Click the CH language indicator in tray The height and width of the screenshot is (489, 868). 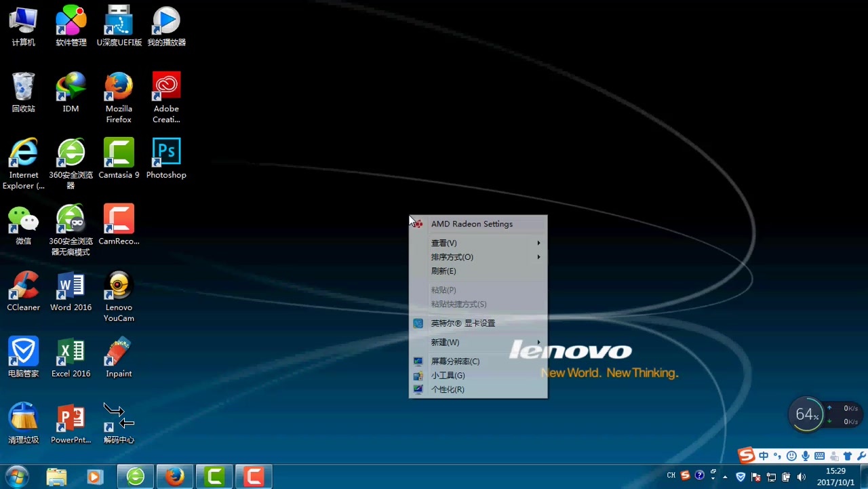coord(671,475)
